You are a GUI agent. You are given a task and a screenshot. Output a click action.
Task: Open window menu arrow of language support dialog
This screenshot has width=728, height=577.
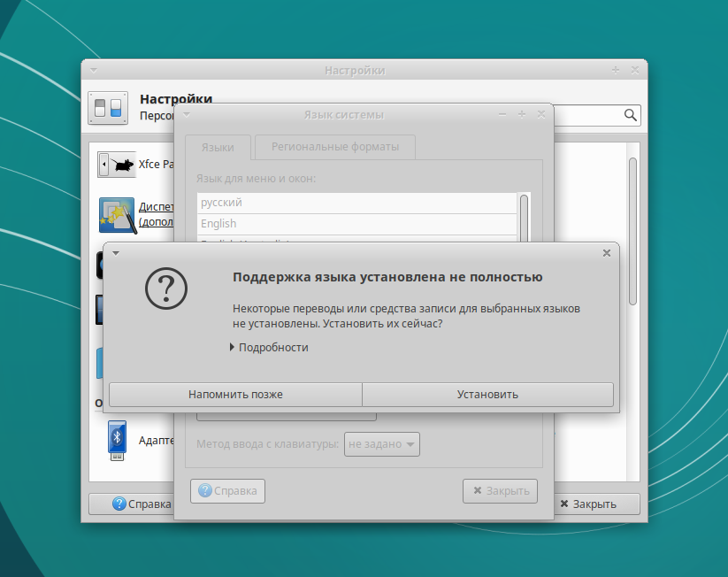tap(116, 253)
